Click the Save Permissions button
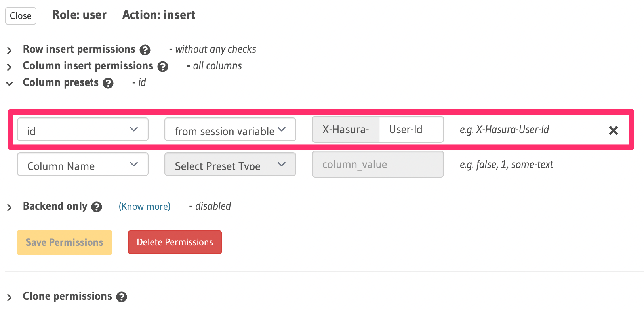 click(x=64, y=242)
